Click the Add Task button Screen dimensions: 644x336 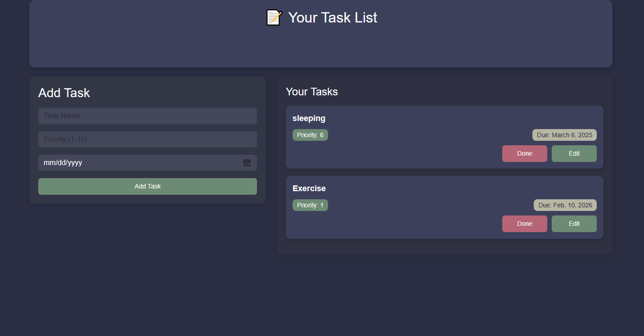[148, 186]
